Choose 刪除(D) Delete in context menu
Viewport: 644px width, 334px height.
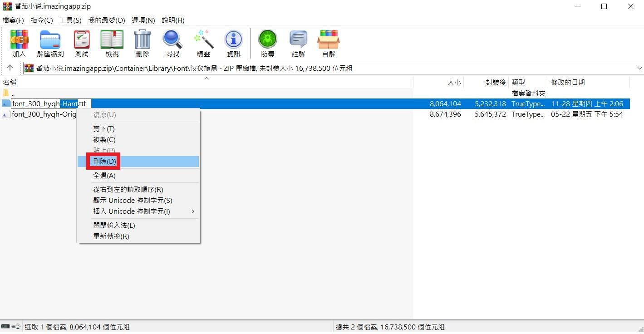pos(138,162)
